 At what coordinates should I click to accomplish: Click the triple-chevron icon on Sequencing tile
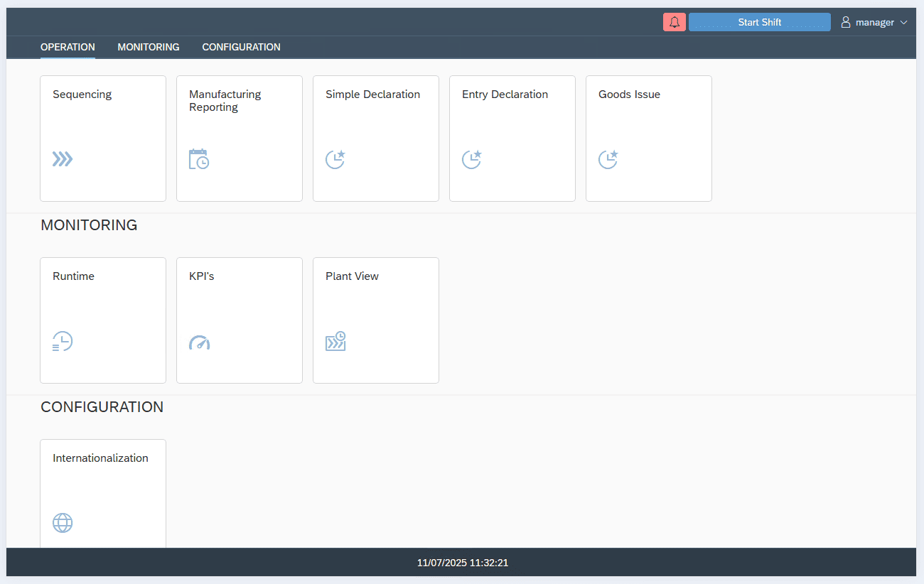click(x=63, y=159)
